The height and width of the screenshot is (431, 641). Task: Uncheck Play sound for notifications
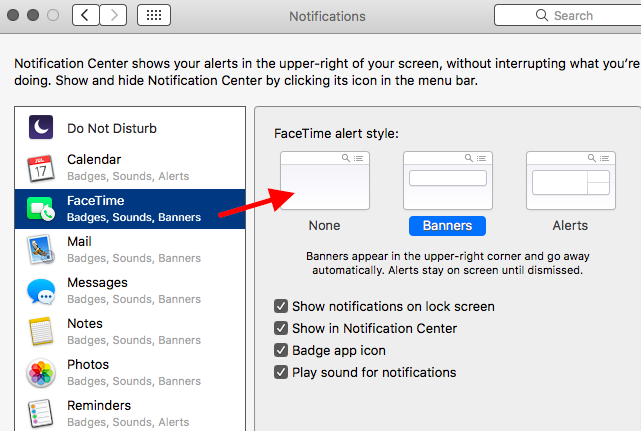(x=281, y=372)
